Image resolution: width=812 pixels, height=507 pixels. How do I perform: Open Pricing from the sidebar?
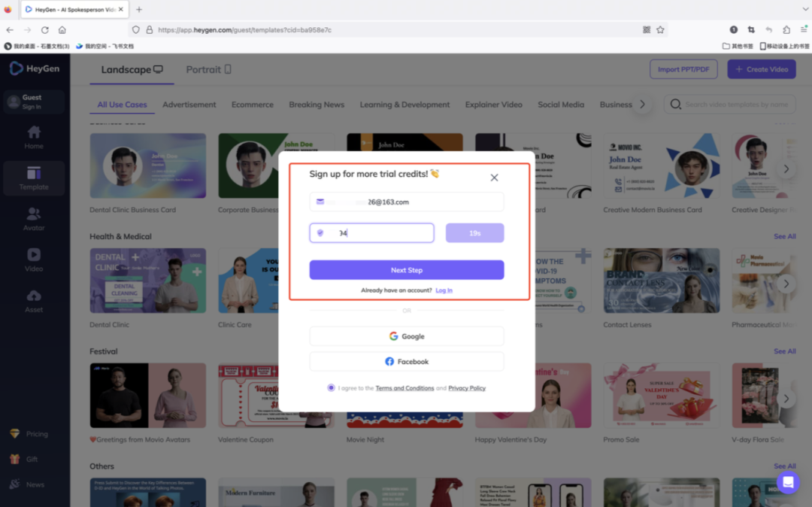[x=29, y=434]
